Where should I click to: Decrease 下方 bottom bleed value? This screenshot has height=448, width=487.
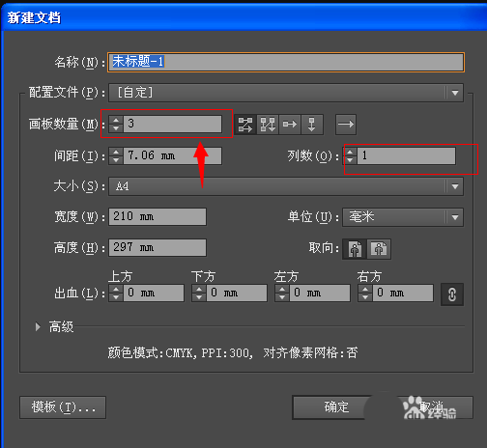[199, 297]
